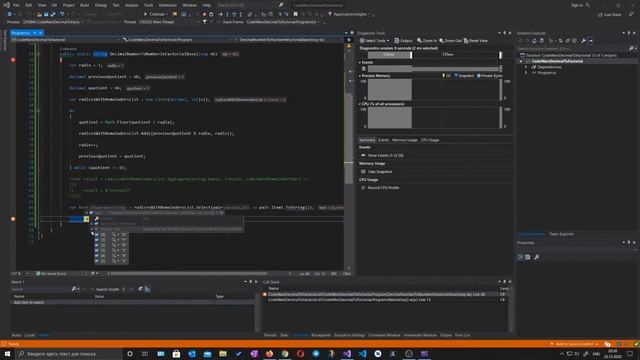Click the search magnifier in the title bar
Image resolution: width=640 pixels, height=360 pixels.
[281, 5]
